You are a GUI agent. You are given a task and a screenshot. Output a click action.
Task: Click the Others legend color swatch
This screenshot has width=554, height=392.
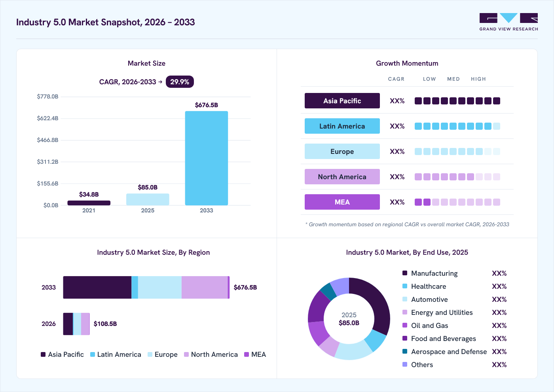(405, 364)
